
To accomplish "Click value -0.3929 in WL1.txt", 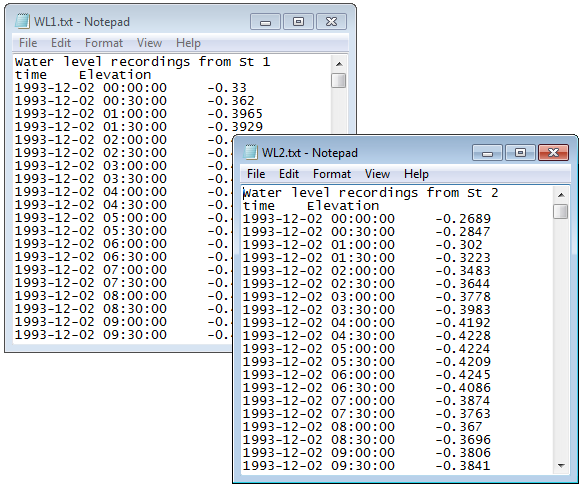I will tap(235, 127).
